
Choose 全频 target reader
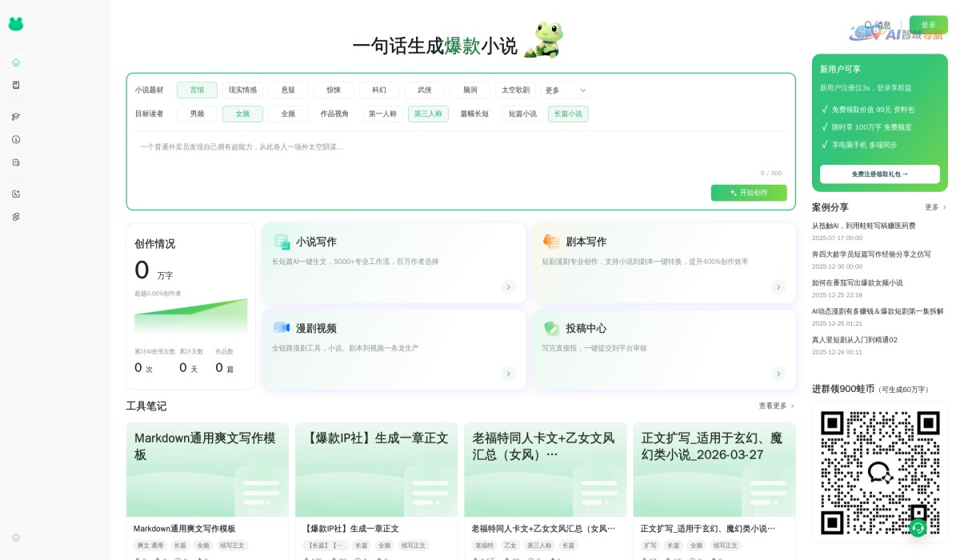tap(288, 114)
